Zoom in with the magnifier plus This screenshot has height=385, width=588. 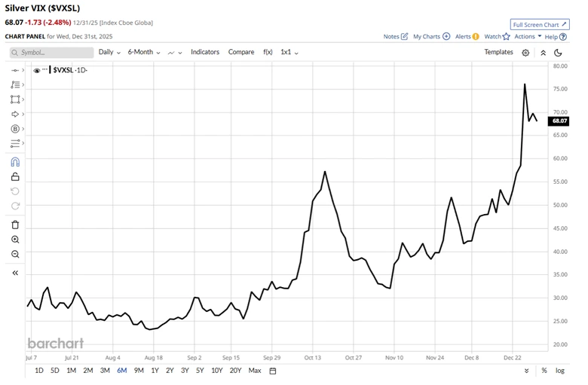tap(15, 240)
